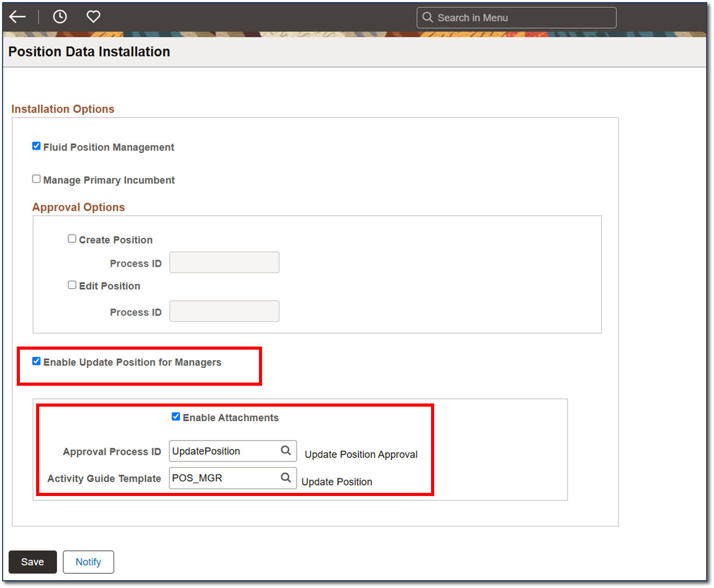Click the Activity Guide Template text field
Screen dimensions: 714x588
pos(224,478)
